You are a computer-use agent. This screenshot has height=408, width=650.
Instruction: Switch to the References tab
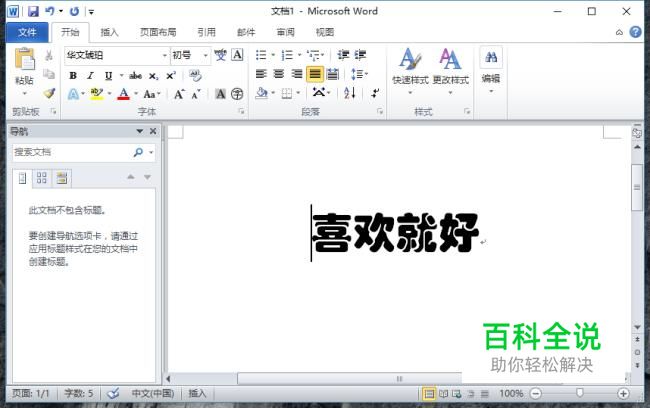[x=206, y=32]
